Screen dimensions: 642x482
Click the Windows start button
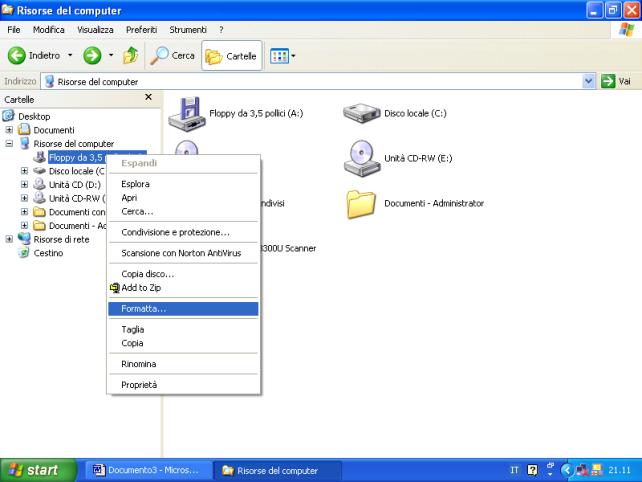click(x=37, y=470)
